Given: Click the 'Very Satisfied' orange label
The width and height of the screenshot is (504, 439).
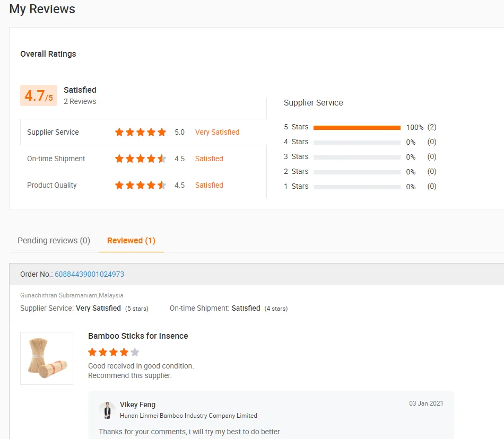Looking at the screenshot, I should pos(218,132).
